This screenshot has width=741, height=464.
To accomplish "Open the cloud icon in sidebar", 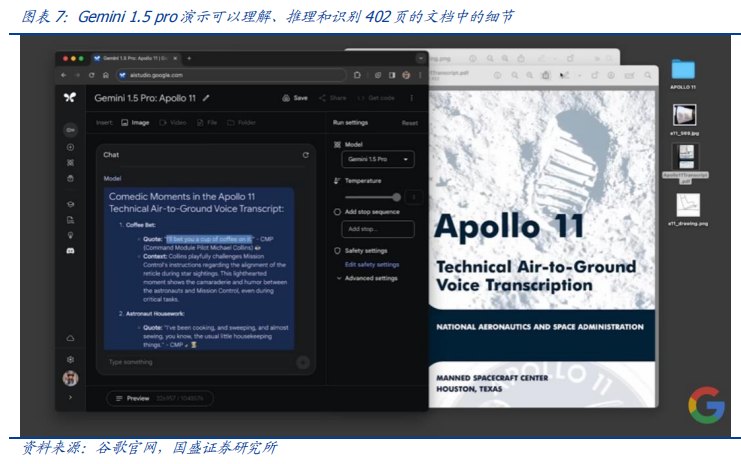I will point(70,338).
